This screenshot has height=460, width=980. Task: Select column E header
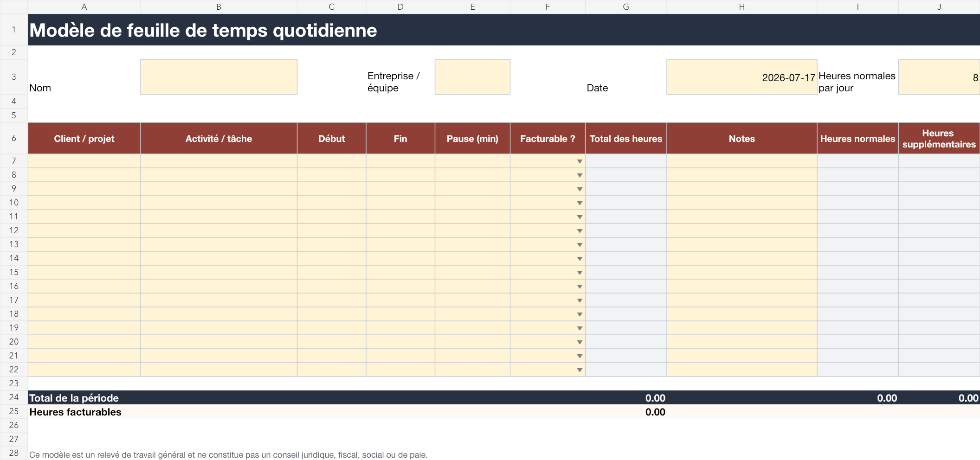tap(472, 7)
